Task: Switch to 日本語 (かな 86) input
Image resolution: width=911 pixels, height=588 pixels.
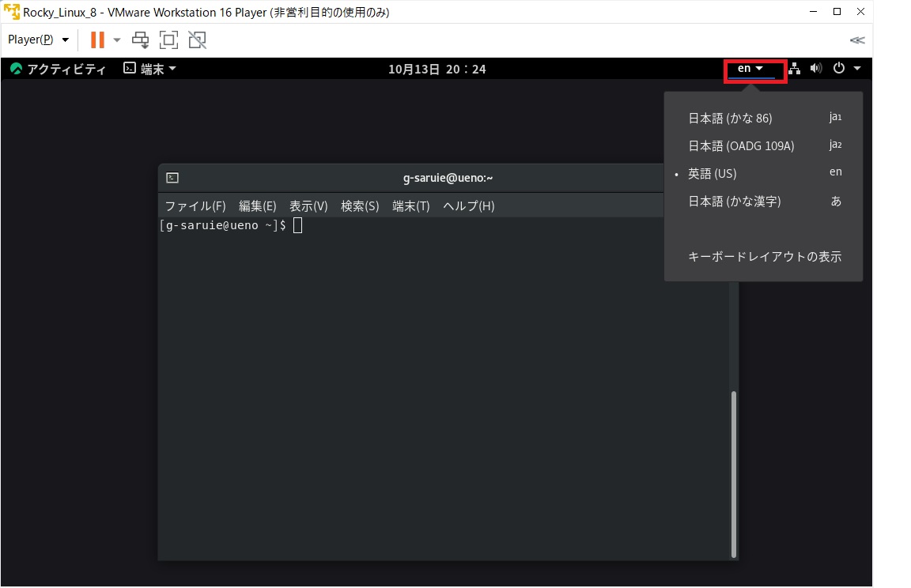Action: pyautogui.click(x=730, y=118)
